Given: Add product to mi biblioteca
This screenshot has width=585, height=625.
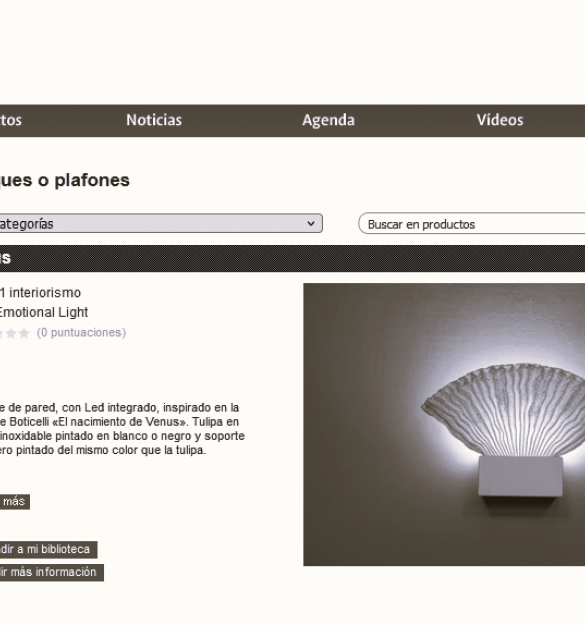Looking at the screenshot, I should coord(49,549).
